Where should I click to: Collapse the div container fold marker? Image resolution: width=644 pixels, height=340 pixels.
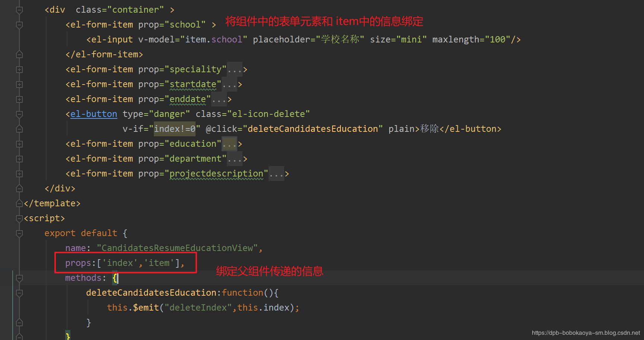point(19,10)
